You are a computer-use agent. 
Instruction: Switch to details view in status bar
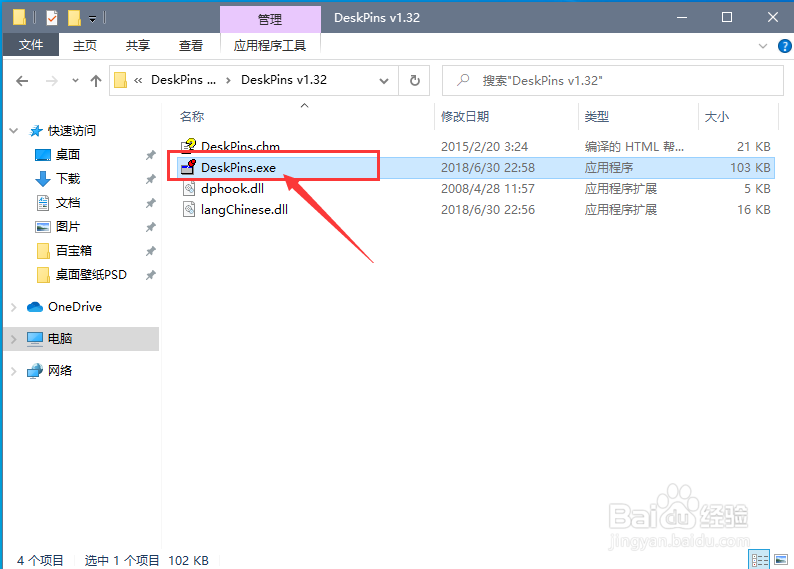(x=759, y=560)
